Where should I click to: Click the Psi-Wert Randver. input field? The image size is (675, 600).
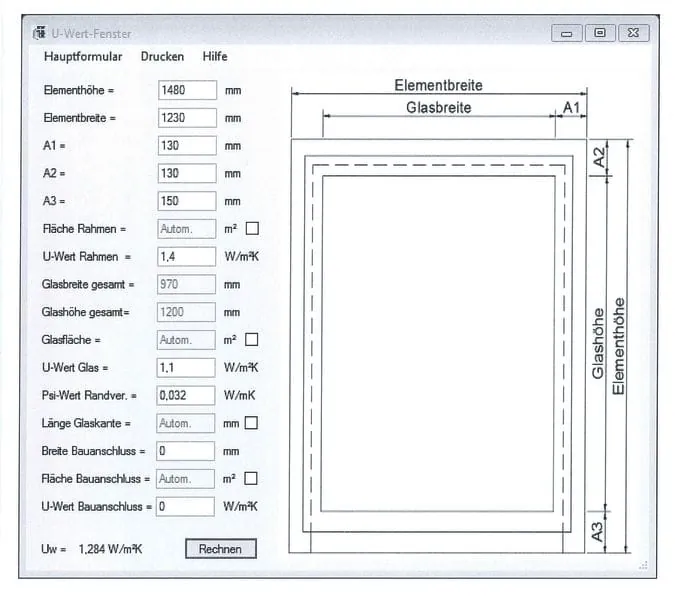tap(186, 395)
